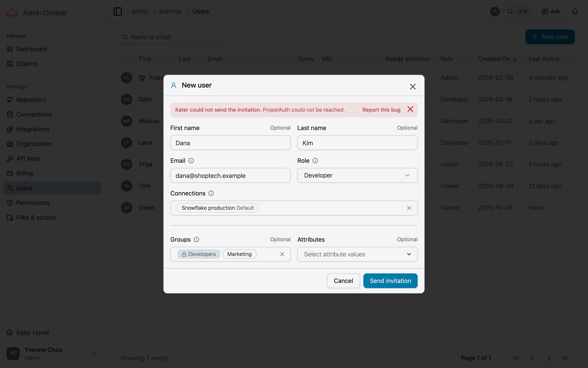Clear the Groups field selection
The width and height of the screenshot is (588, 368).
282,254
